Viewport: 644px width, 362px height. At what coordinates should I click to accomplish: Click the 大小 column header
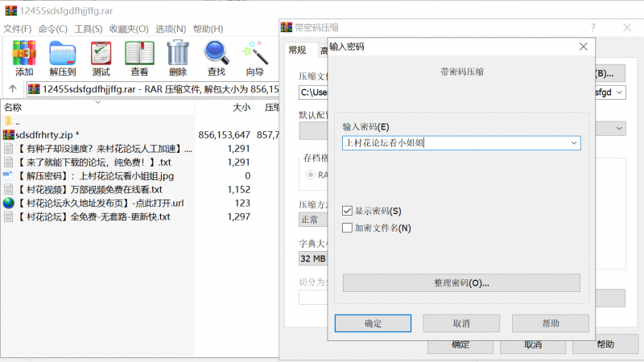coord(225,108)
